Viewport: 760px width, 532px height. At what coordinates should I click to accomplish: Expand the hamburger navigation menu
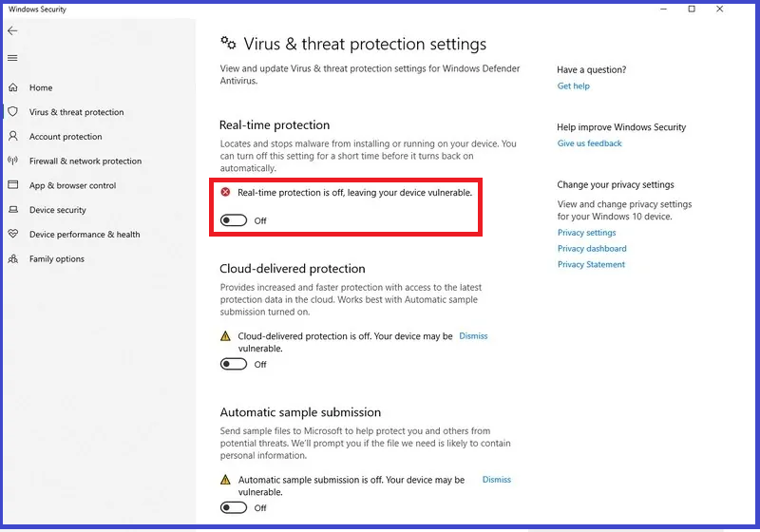(x=12, y=58)
